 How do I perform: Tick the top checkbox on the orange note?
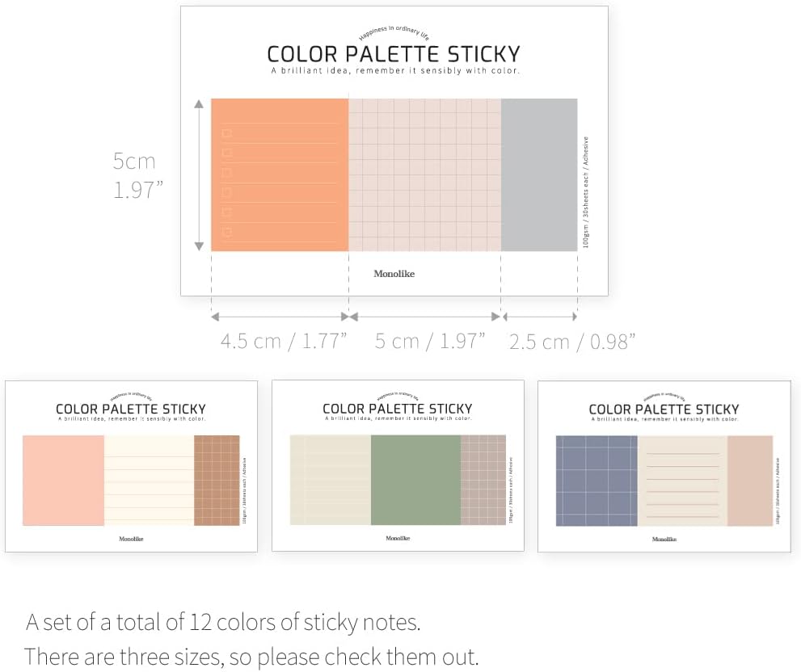227,133
